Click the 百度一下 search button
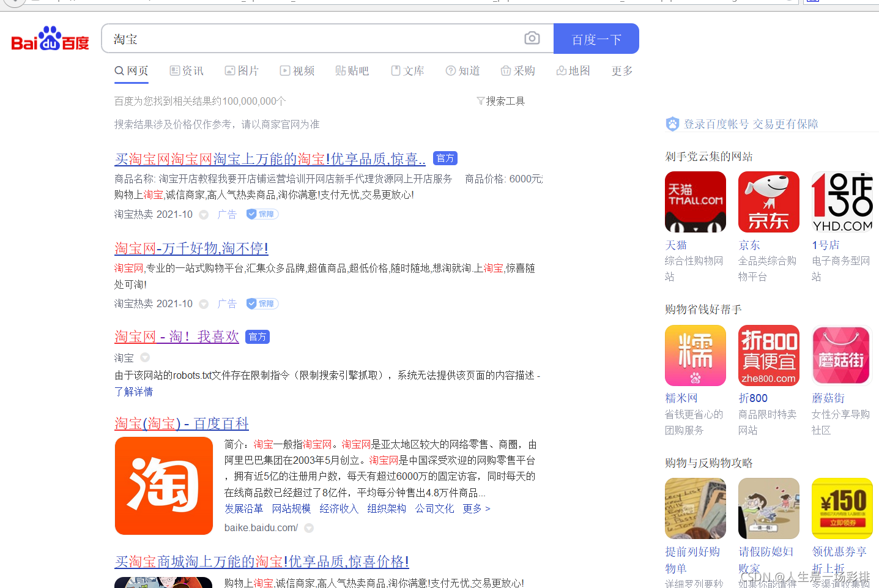The image size is (879, 588). pos(596,38)
